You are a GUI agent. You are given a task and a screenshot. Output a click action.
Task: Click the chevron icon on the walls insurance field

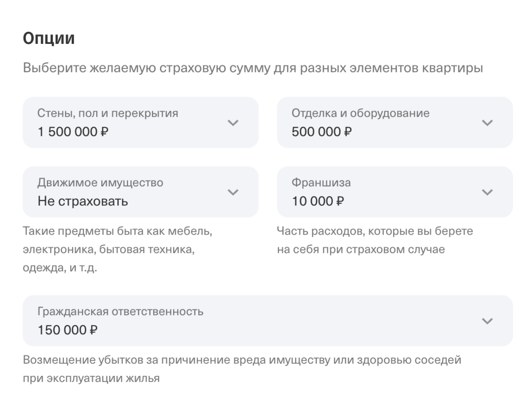click(x=232, y=123)
